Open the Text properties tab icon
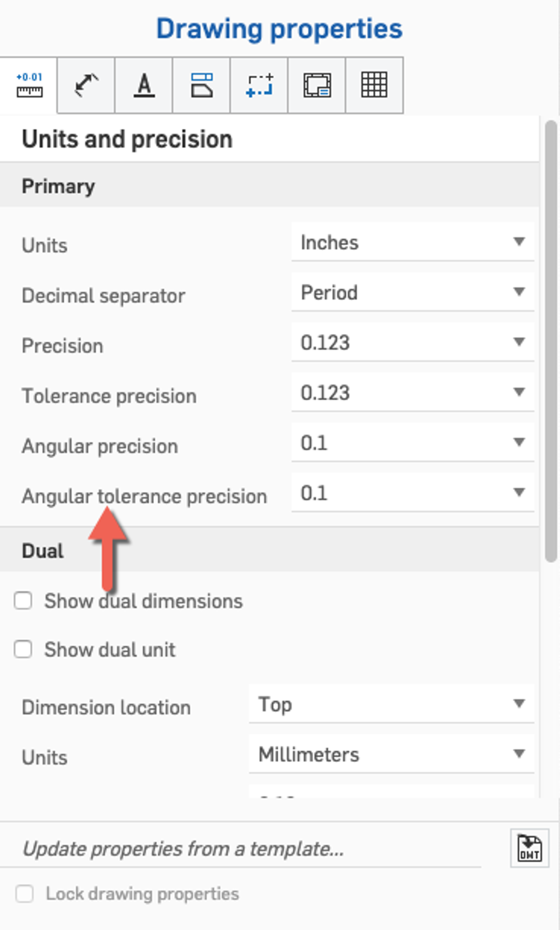This screenshot has width=560, height=930. tap(144, 85)
